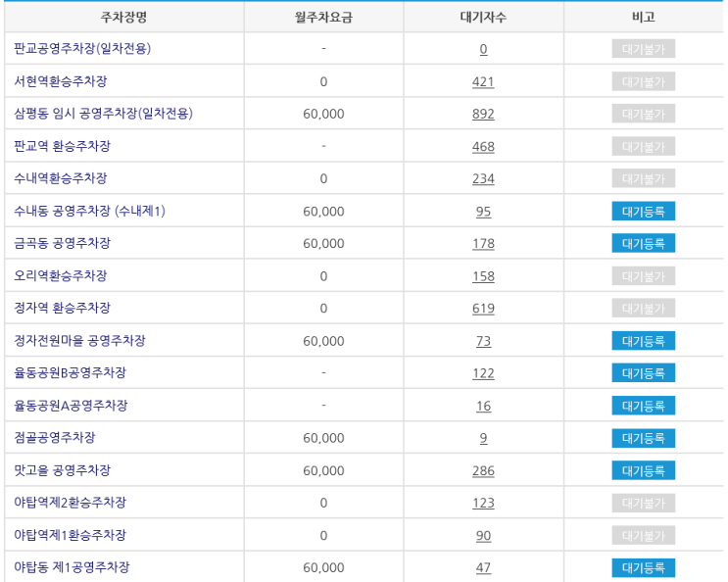Open 수내동 공영주차장 (수내제1) link

coord(89,211)
